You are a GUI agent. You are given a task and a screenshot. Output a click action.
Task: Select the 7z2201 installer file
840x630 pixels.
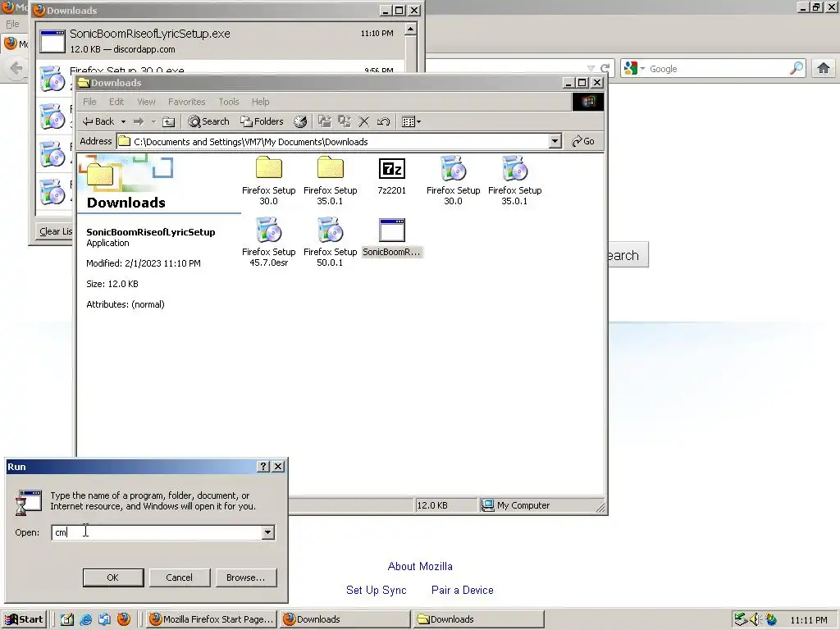click(x=391, y=176)
